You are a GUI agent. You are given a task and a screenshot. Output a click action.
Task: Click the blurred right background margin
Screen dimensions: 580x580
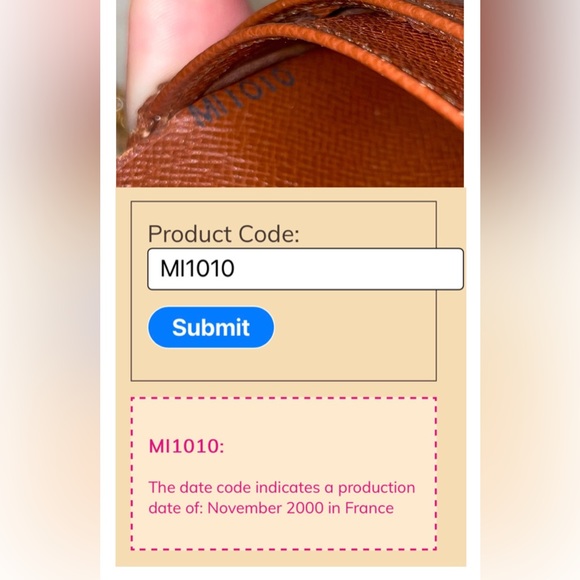click(x=530, y=290)
